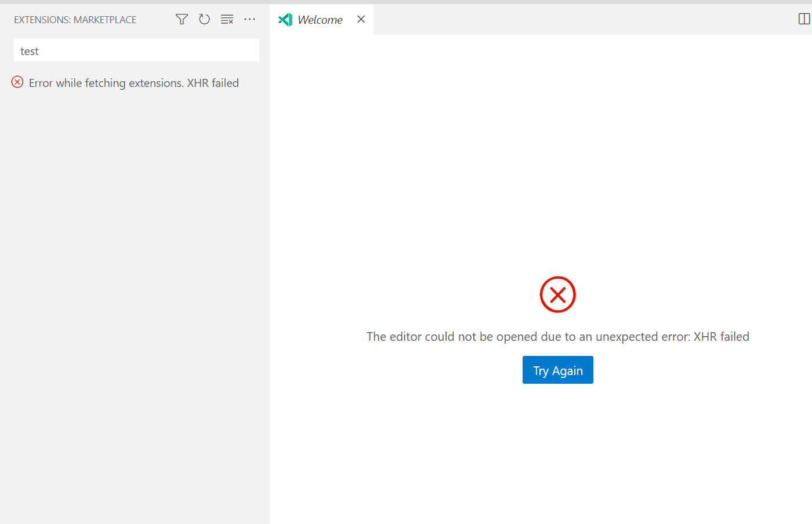812x524 pixels.
Task: Close the Welcome tab
Action: tap(361, 19)
